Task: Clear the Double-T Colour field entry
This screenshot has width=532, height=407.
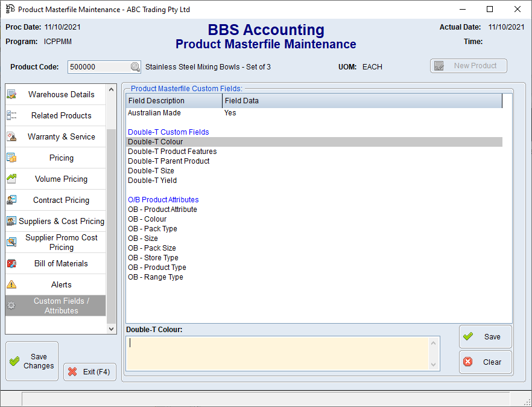Action: pos(485,362)
